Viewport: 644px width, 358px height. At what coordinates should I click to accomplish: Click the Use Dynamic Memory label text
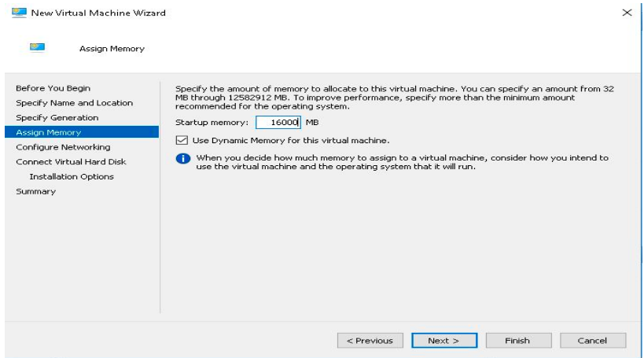click(291, 140)
